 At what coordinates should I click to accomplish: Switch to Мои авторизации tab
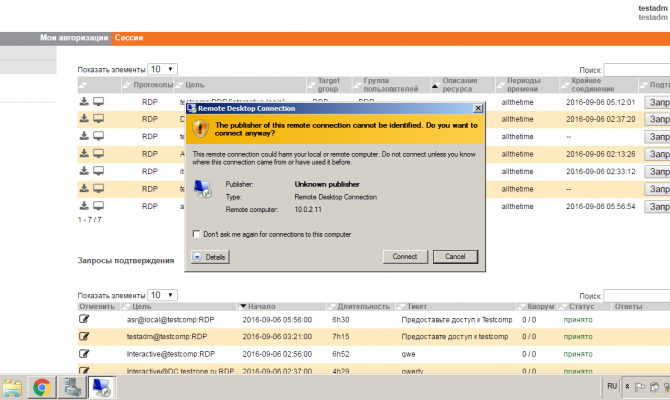[x=74, y=38]
